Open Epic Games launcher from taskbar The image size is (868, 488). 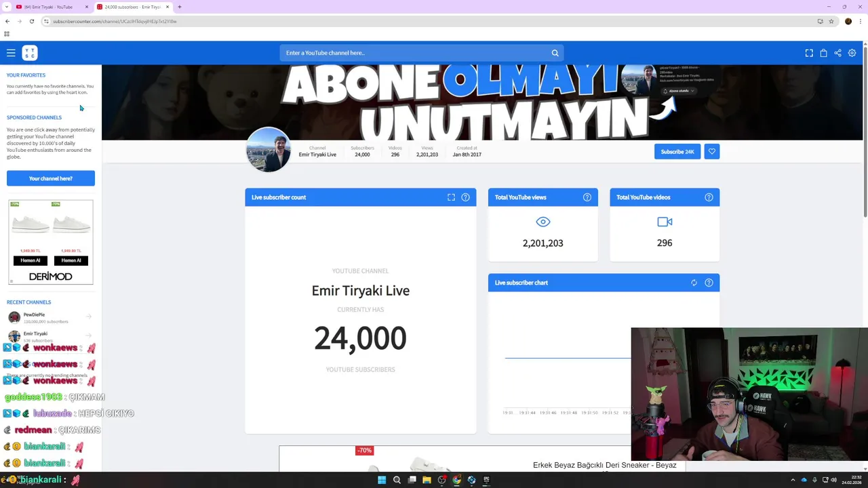pyautogui.click(x=486, y=480)
